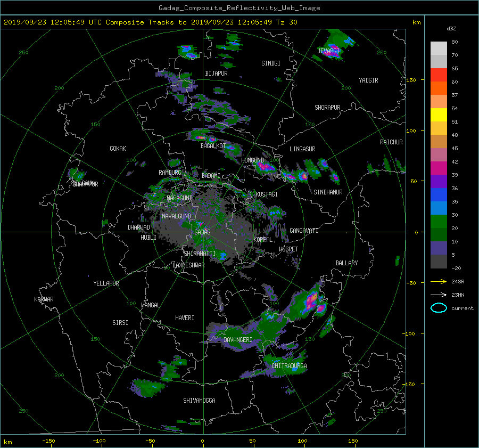Click the HAVERI town label
Viewport: 479px width, 448px height.
pos(185,318)
